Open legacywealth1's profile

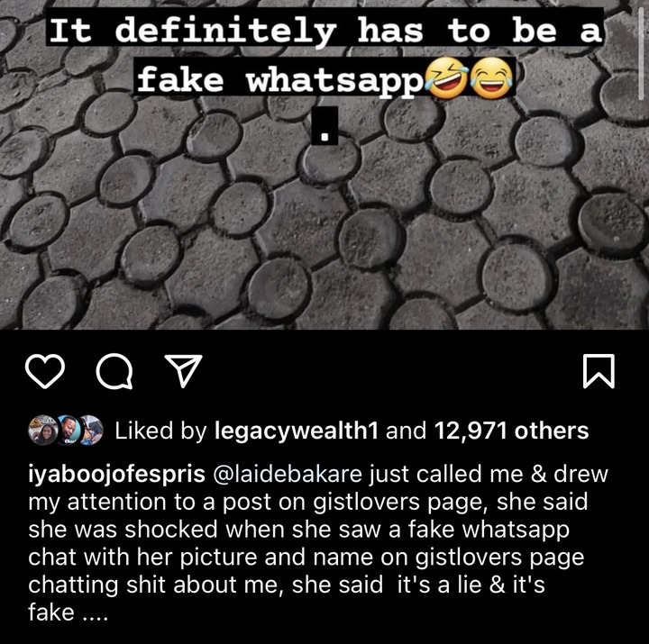click(297, 431)
